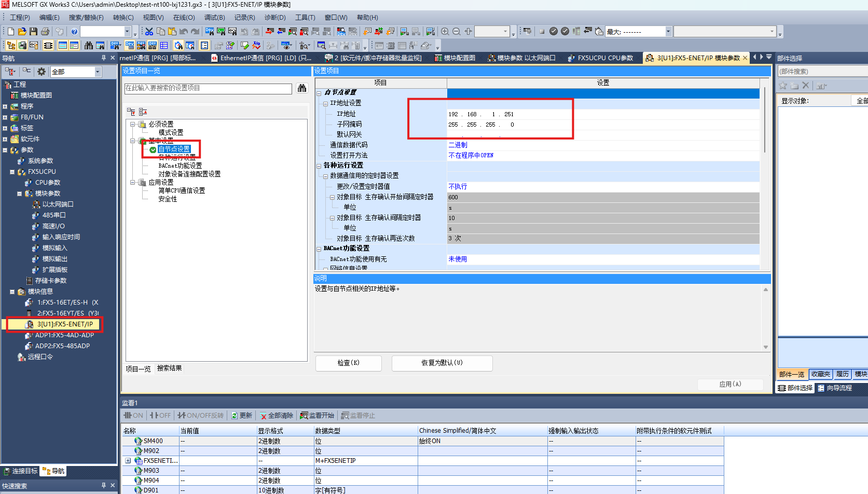Select BACnet功能设置 in the settings list
Screen dimensions: 868x494
[180, 166]
